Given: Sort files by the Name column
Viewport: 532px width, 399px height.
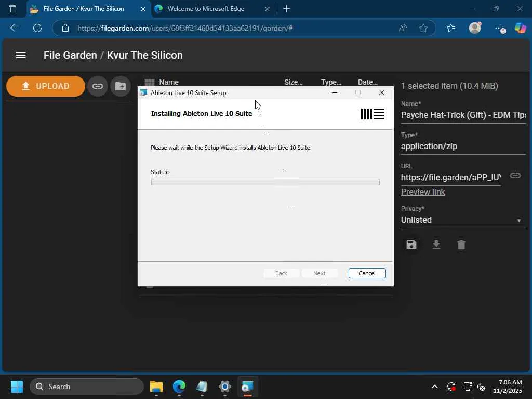Looking at the screenshot, I should tap(169, 82).
